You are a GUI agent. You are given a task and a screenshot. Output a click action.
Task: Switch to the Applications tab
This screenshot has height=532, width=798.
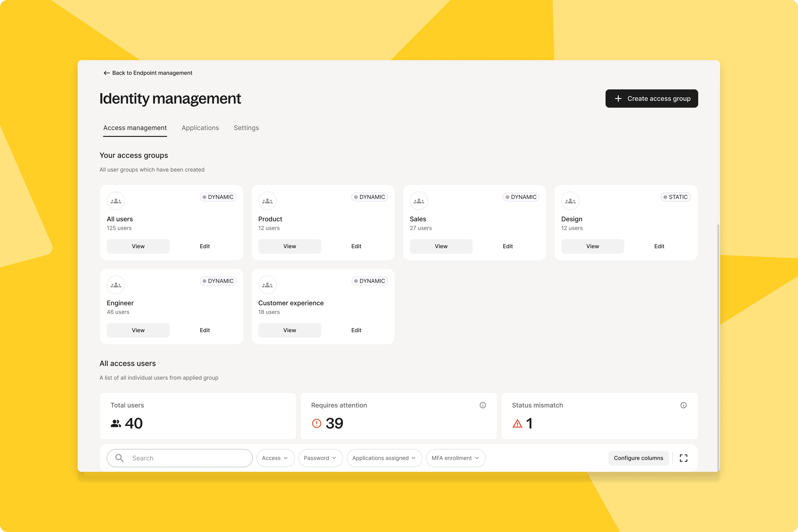tap(200, 128)
